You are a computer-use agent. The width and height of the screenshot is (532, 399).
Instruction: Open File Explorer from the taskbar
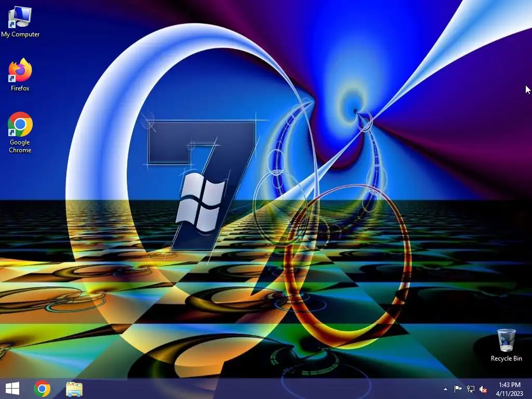[74, 389]
